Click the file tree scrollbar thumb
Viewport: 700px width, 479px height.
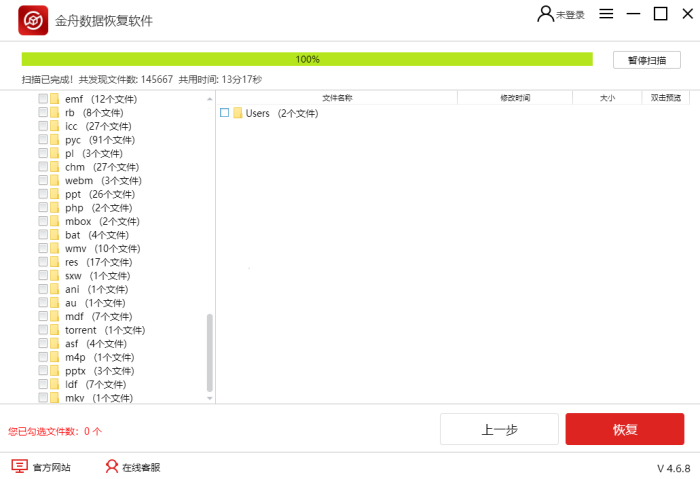[x=209, y=353]
